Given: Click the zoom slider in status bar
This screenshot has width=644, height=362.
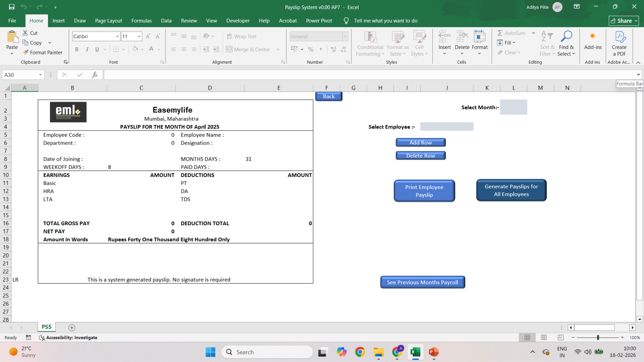Looking at the screenshot, I should click(598, 338).
